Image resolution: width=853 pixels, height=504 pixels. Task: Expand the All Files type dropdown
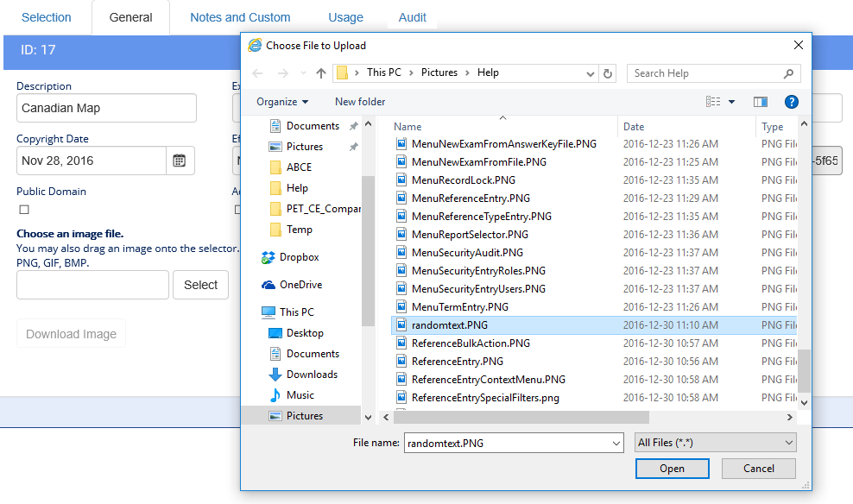tap(714, 443)
